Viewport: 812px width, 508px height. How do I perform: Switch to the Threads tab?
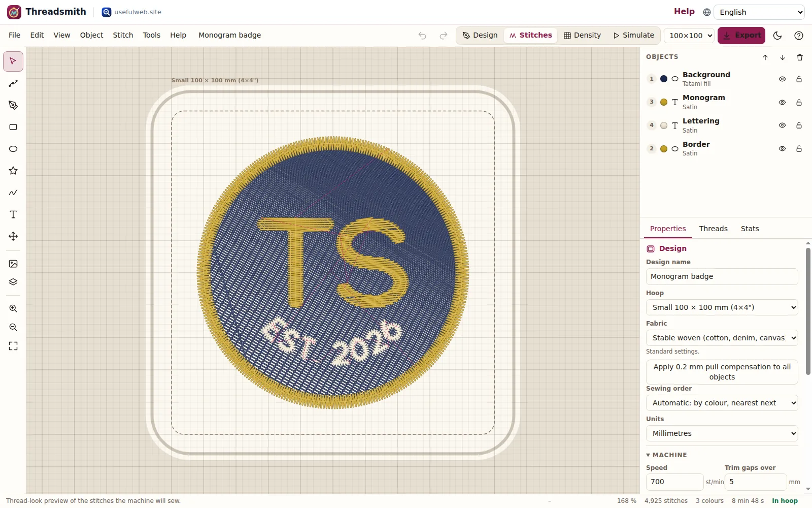713,229
